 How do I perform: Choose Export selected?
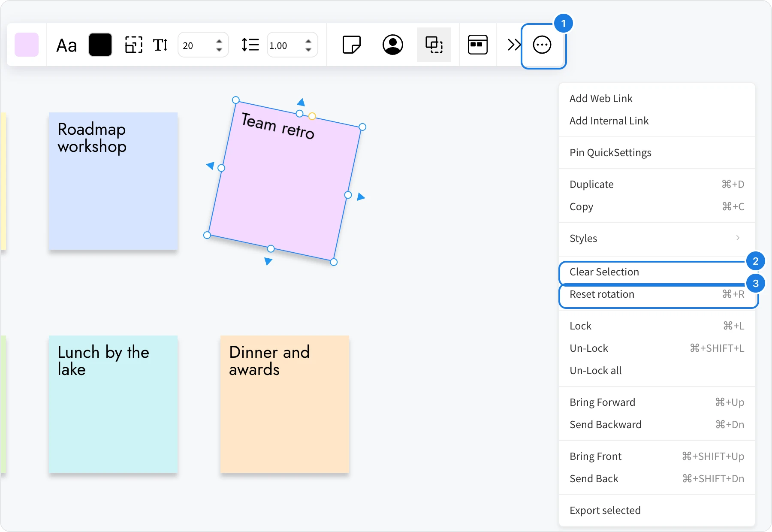657,511
